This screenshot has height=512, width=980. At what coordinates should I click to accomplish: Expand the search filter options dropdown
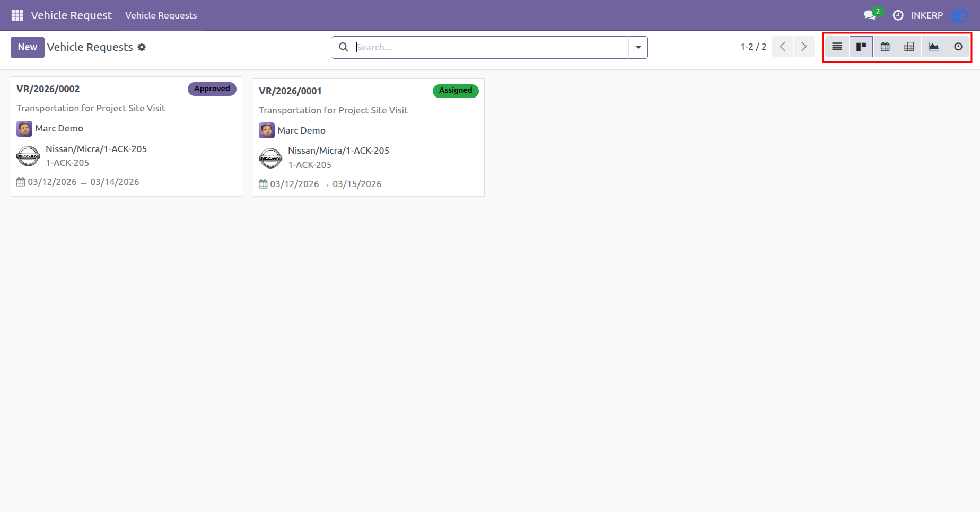click(638, 47)
